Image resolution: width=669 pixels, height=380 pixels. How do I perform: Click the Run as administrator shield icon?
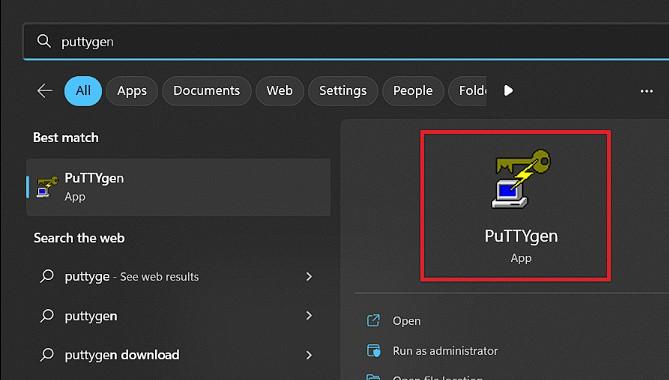click(x=373, y=351)
